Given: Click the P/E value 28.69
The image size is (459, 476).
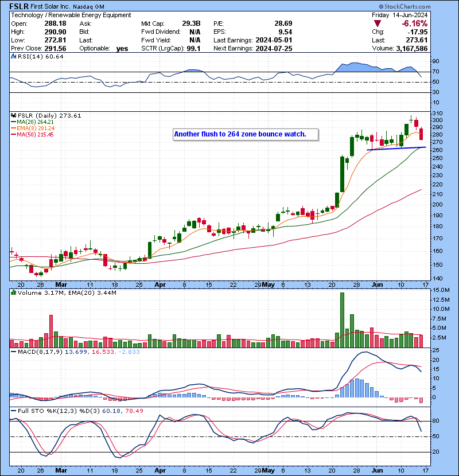Looking at the screenshot, I should point(283,24).
